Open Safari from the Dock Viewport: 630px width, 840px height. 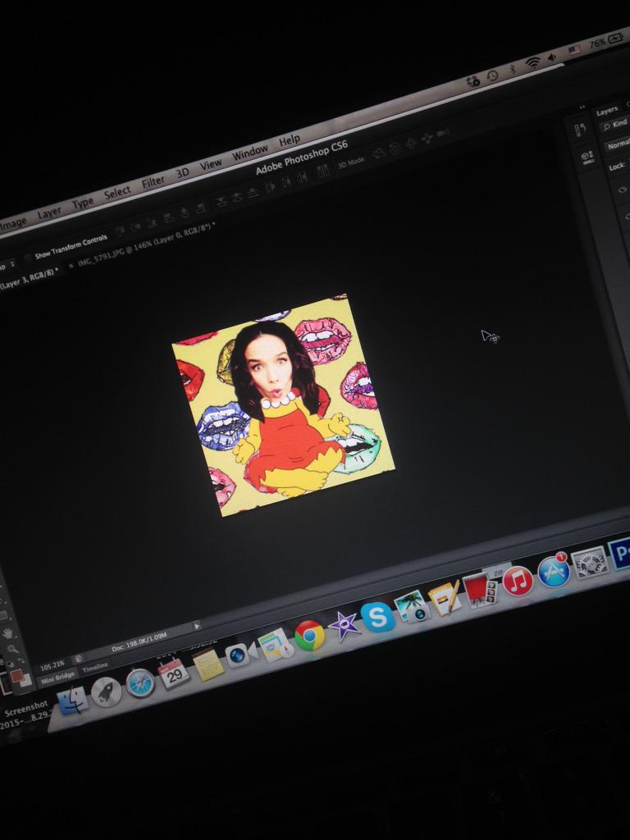(x=140, y=683)
